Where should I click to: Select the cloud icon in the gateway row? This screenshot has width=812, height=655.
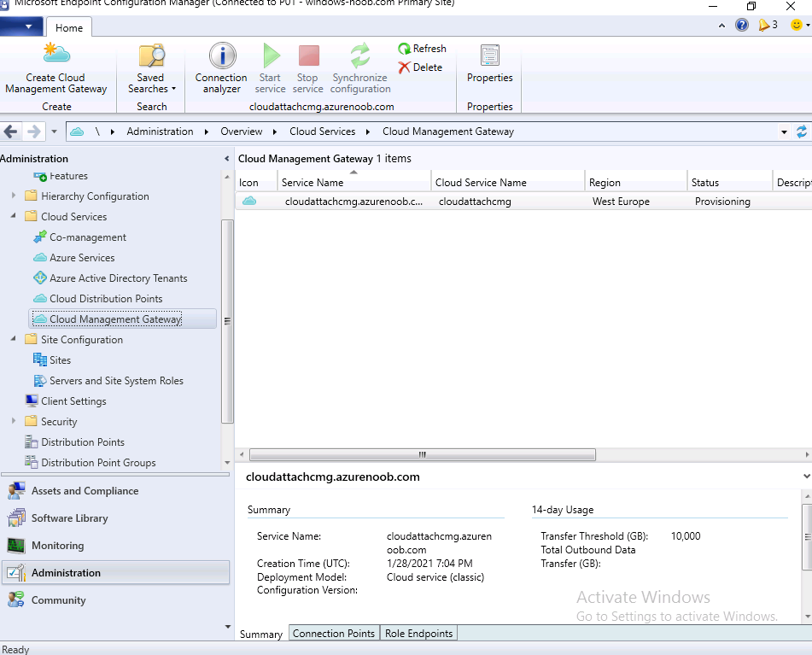[249, 201]
